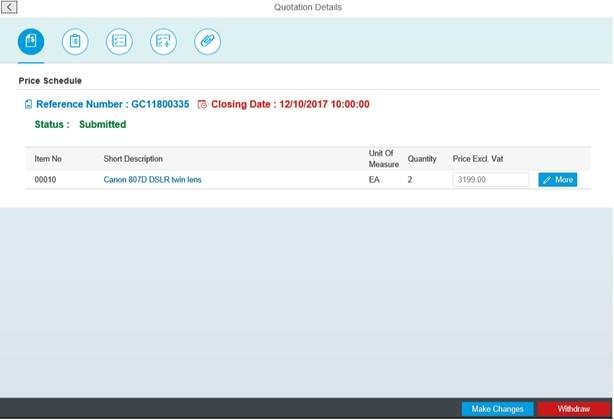Click Reference Number GC11800335 text
Image resolution: width=614 pixels, height=420 pixels.
(113, 104)
